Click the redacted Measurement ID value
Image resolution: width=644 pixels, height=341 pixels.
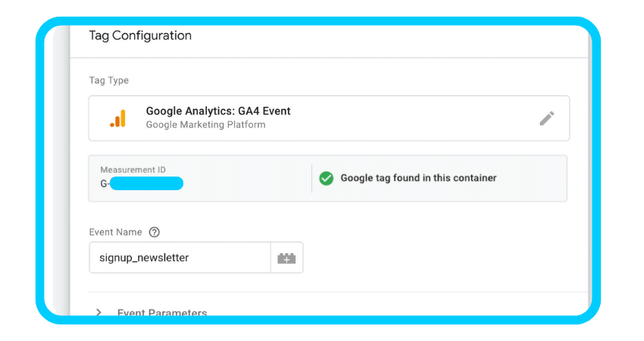click(x=146, y=183)
